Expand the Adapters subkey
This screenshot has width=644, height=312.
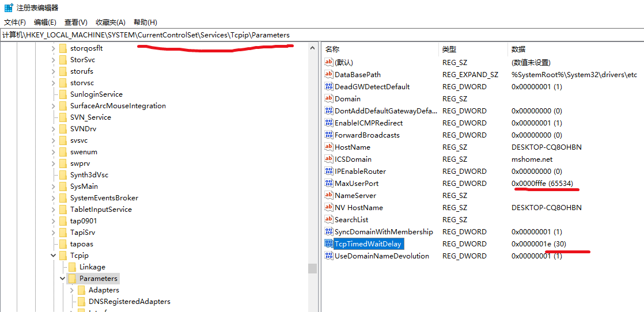72,290
